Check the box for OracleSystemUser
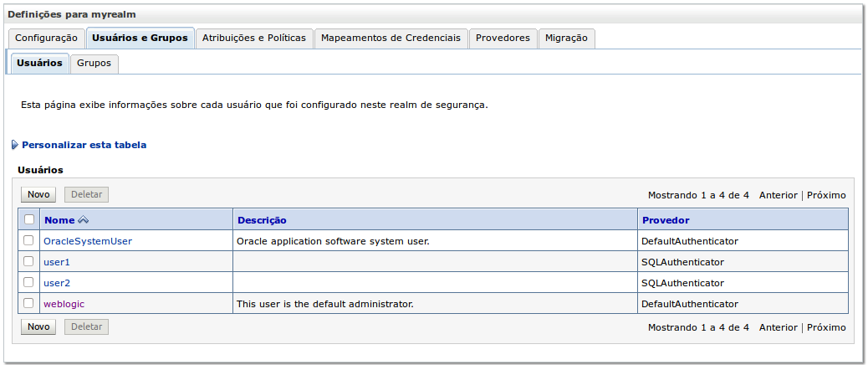The width and height of the screenshot is (868, 365). point(29,240)
